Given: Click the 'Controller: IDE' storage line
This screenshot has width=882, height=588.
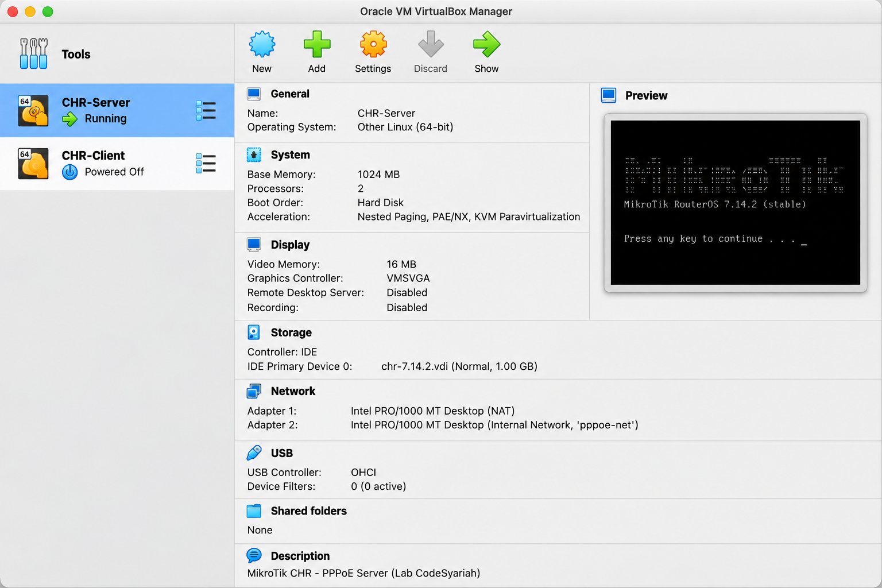Looking at the screenshot, I should (x=282, y=352).
